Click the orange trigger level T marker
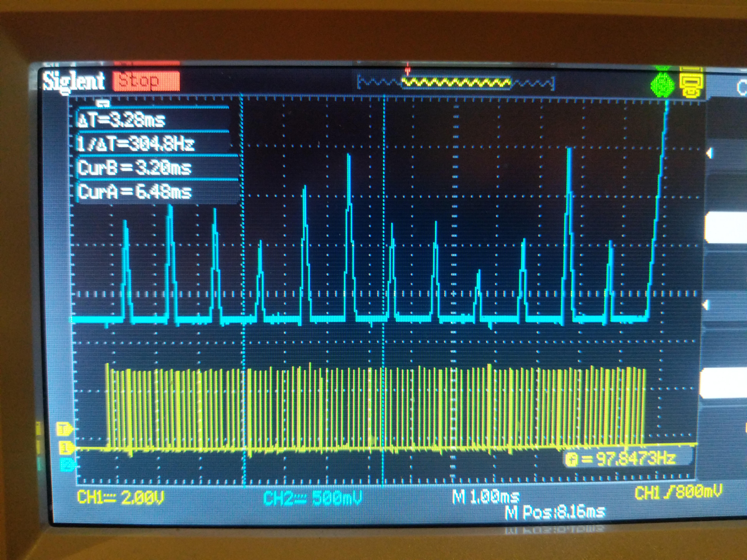 click(x=64, y=429)
